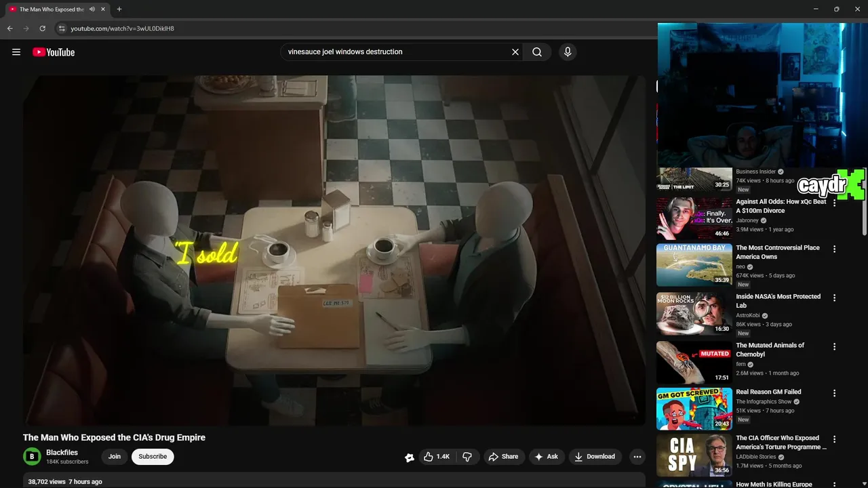Click the video player to pause
The image size is (868, 488).
(x=334, y=251)
